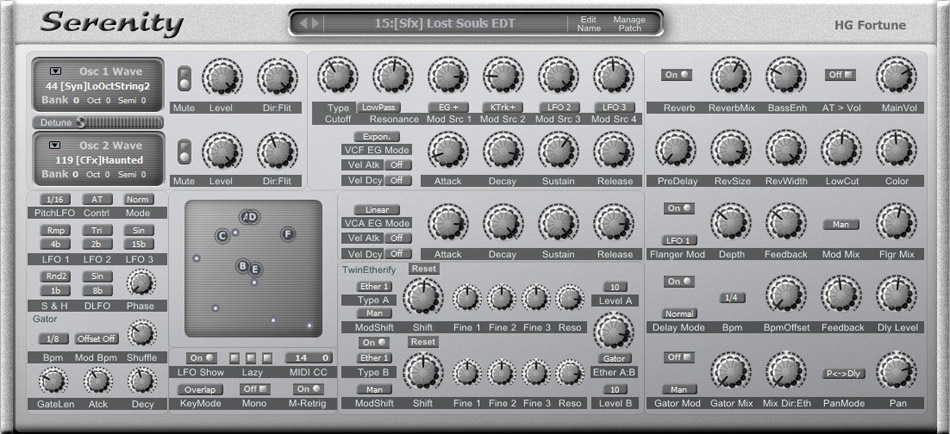Click the Shuffle knob
Viewport: 950px width, 434px height.
141,333
